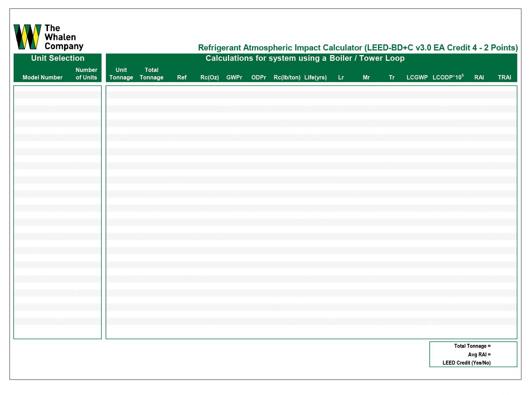Image resolution: width=532 pixels, height=395 pixels.
Task: Click the Whalen Company logo
Action: point(48,37)
